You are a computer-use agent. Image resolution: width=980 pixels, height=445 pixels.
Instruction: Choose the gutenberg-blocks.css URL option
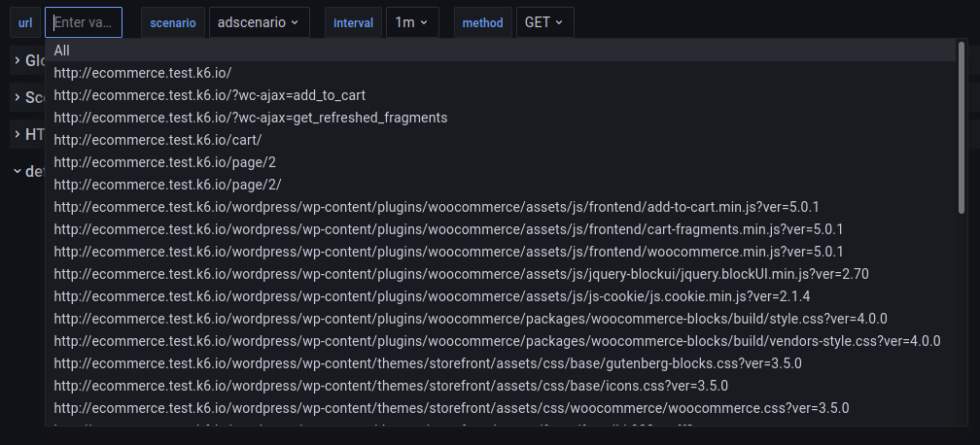pyautogui.click(x=428, y=363)
